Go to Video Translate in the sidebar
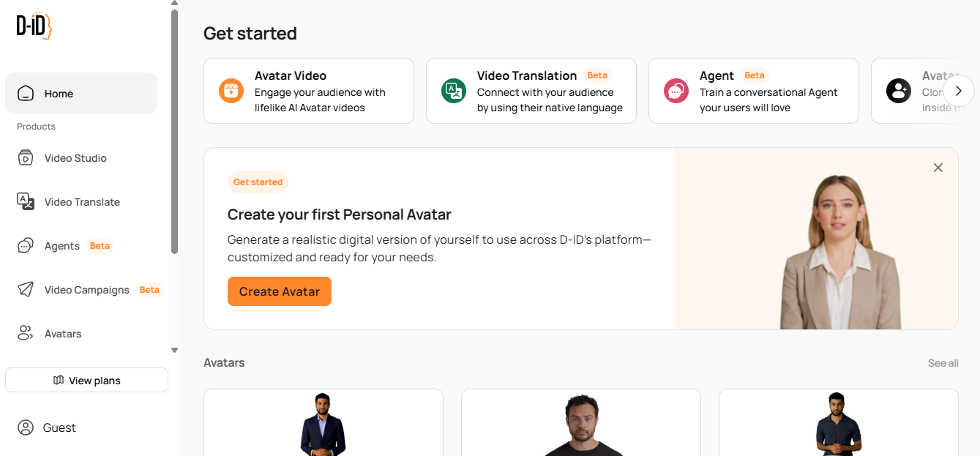The width and height of the screenshot is (980, 456). (81, 202)
